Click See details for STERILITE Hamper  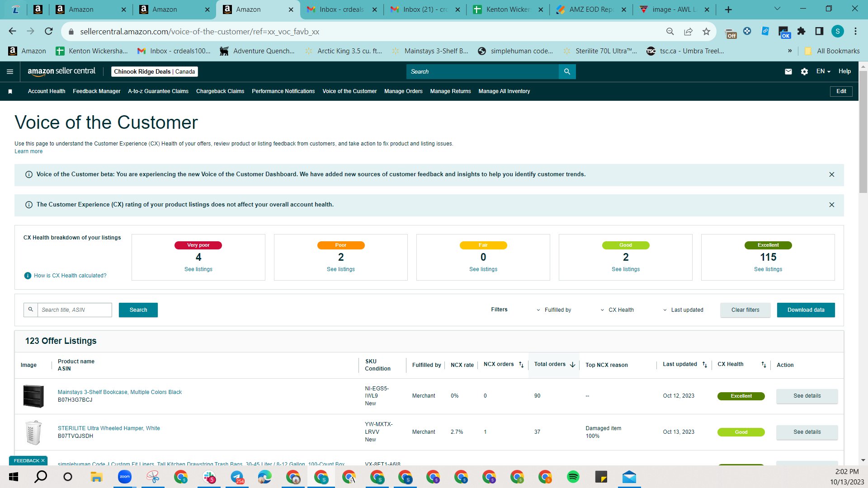click(x=807, y=432)
